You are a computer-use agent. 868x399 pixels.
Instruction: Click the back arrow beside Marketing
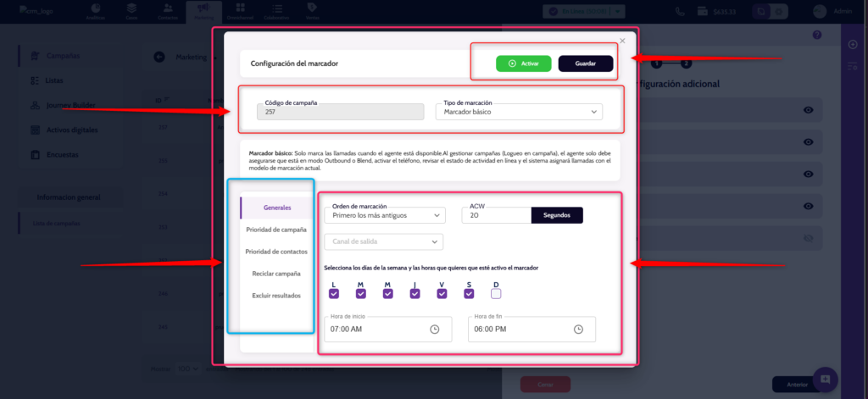[159, 57]
